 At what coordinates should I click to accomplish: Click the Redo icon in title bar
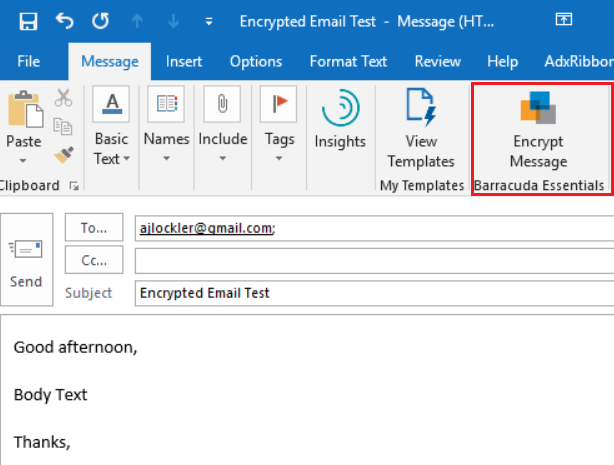[100, 20]
